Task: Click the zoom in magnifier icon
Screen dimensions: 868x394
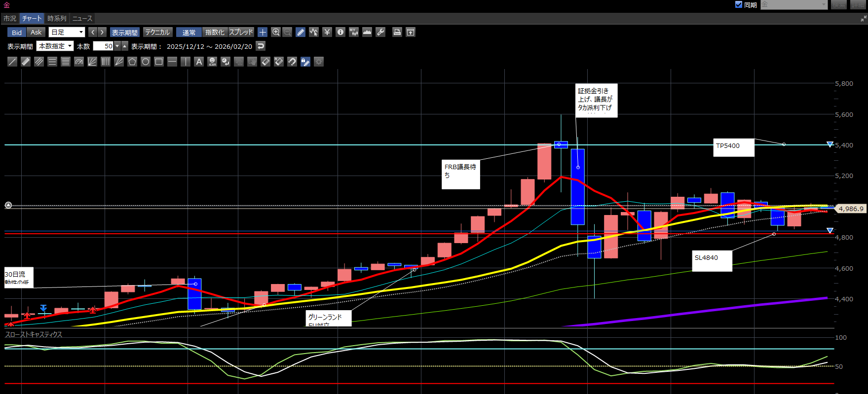Action: pos(276,32)
